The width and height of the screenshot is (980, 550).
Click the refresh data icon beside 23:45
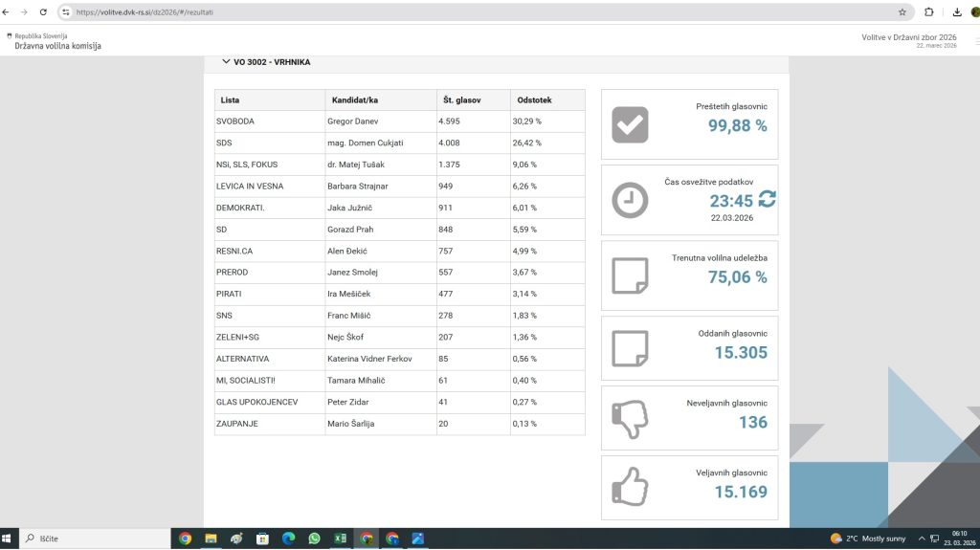click(x=767, y=199)
